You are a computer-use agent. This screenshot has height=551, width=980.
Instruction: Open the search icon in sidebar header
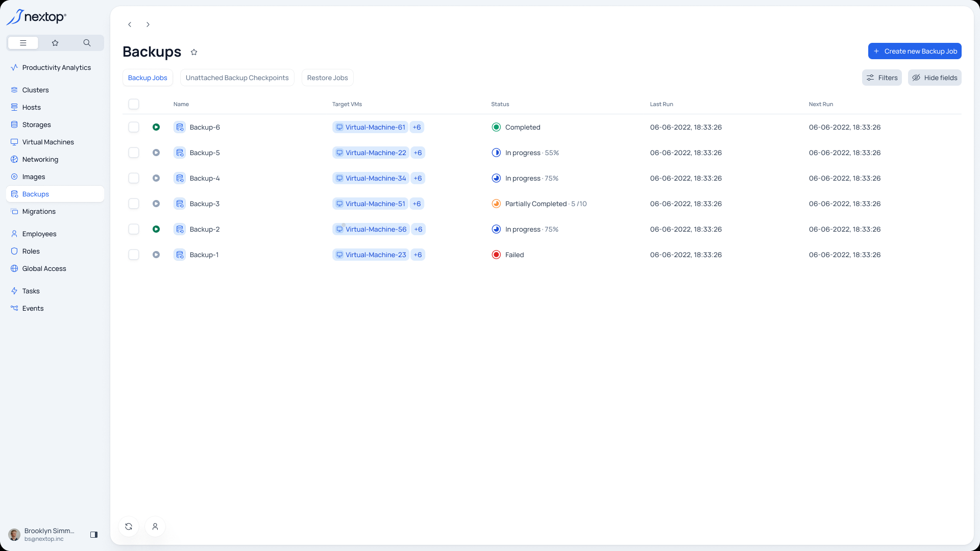(x=87, y=43)
